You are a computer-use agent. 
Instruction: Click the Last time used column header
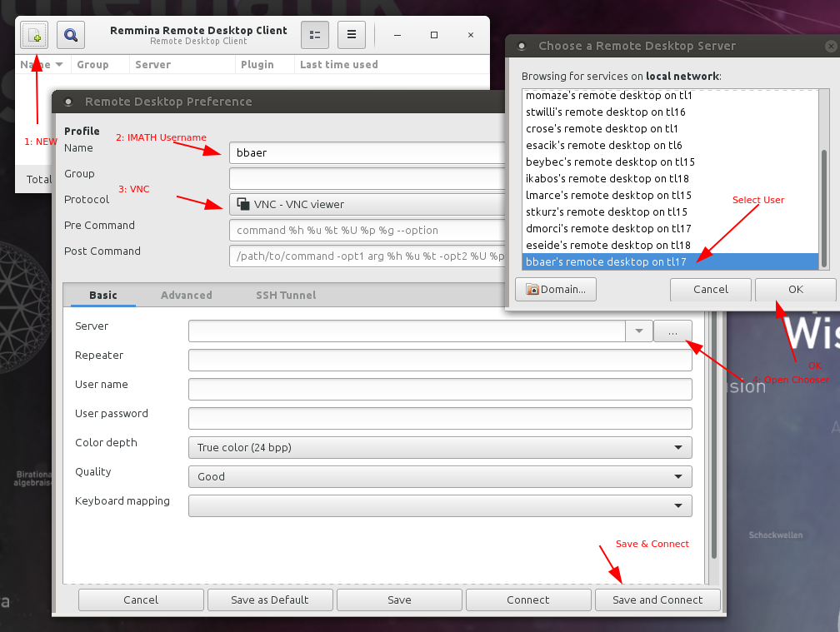[x=392, y=65]
